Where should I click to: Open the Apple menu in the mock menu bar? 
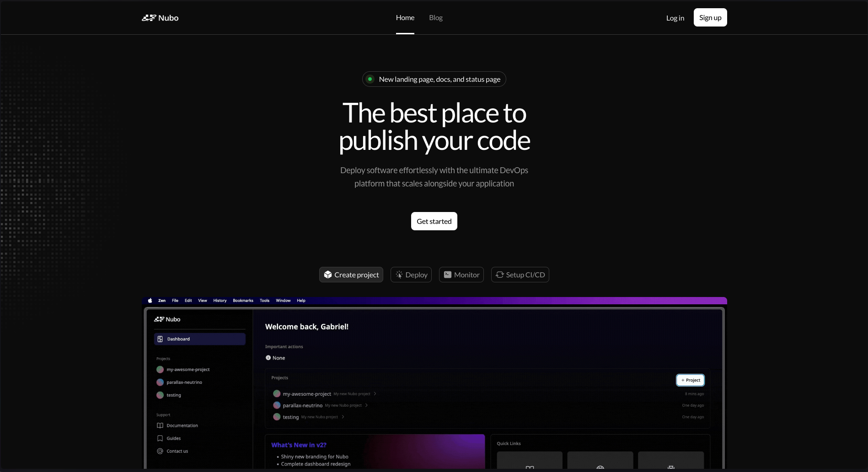150,300
